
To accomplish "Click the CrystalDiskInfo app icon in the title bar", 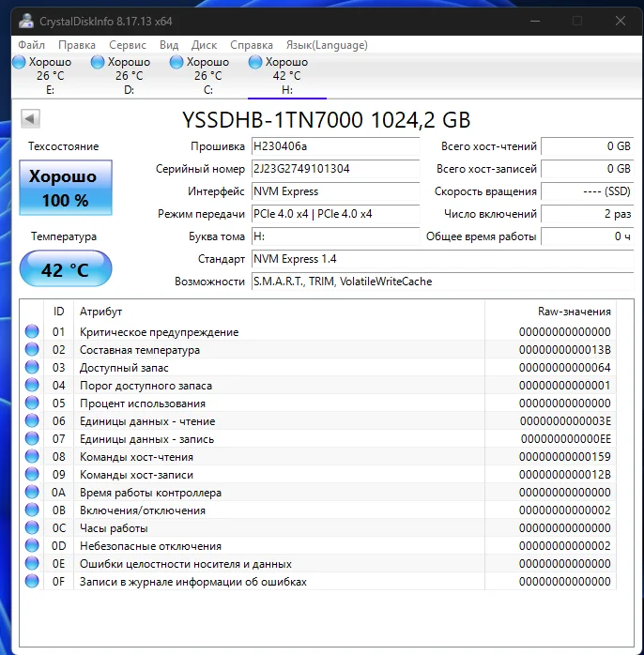I will (x=26, y=21).
